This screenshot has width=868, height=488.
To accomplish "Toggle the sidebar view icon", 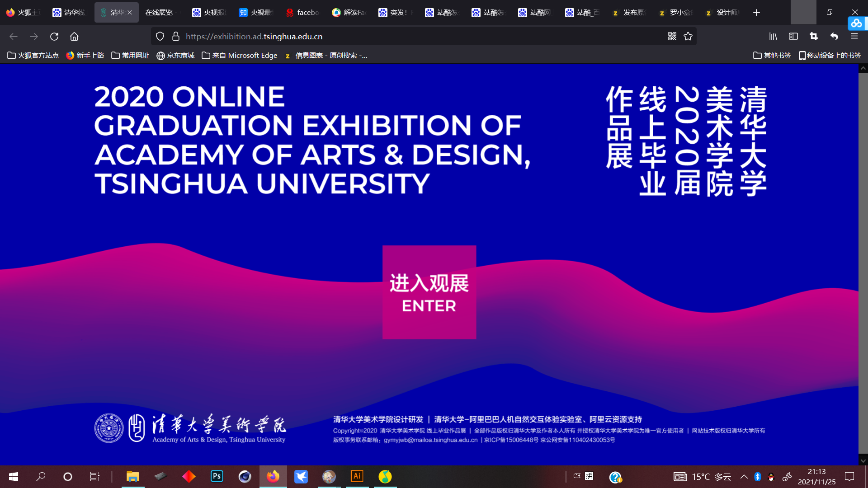I will (x=793, y=37).
